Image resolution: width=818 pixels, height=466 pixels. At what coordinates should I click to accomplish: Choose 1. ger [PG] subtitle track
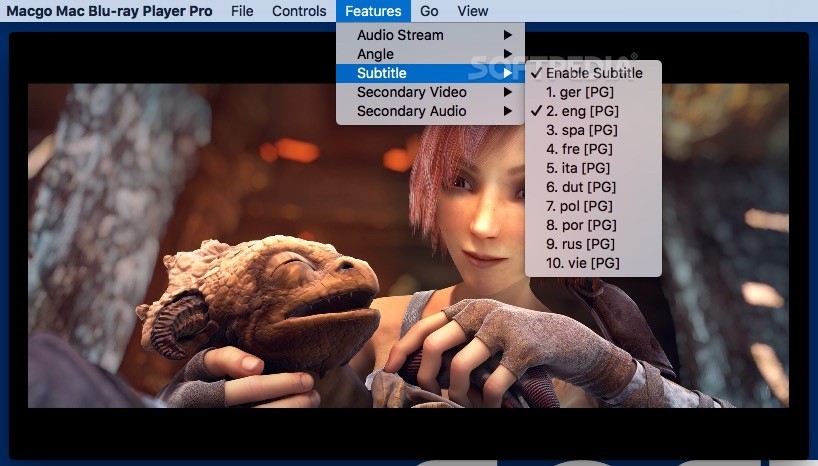point(580,92)
